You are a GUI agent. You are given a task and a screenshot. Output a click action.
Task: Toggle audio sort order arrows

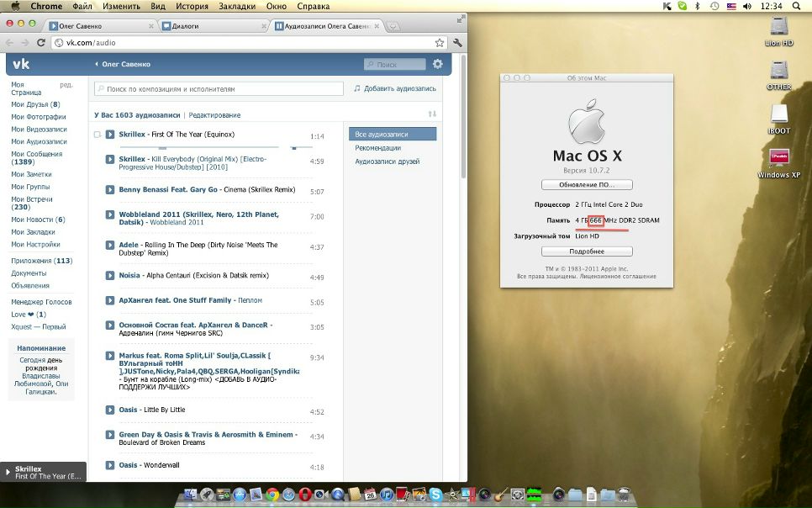coord(432,114)
